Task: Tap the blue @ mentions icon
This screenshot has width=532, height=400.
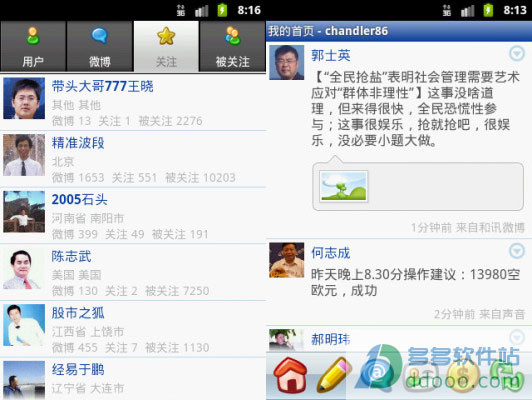Action: click(377, 374)
